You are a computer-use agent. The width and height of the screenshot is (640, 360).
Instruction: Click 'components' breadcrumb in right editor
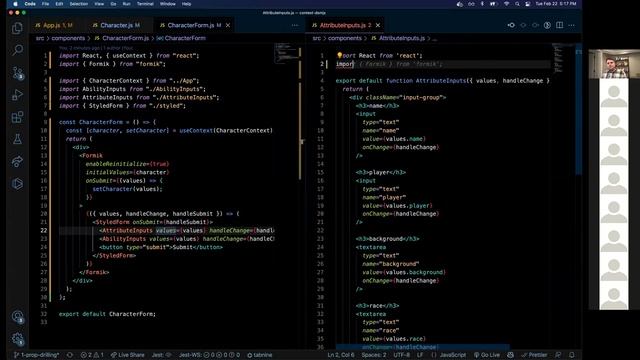tap(345, 38)
